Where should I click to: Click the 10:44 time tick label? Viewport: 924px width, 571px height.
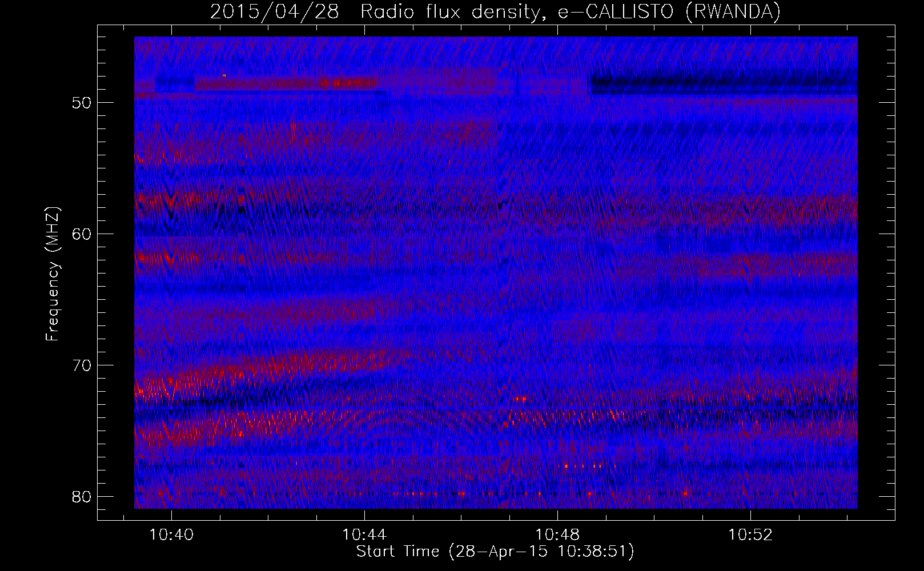tap(364, 535)
